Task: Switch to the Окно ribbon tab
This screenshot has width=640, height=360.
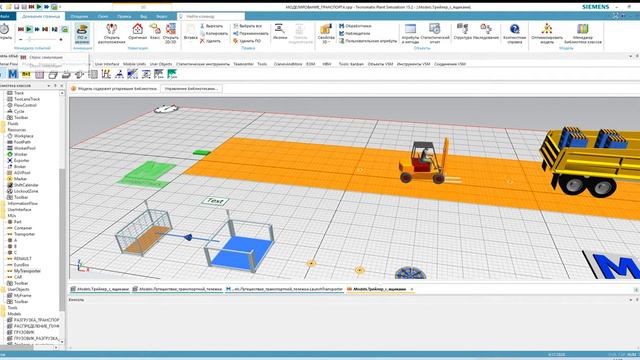Action: pos(103,16)
